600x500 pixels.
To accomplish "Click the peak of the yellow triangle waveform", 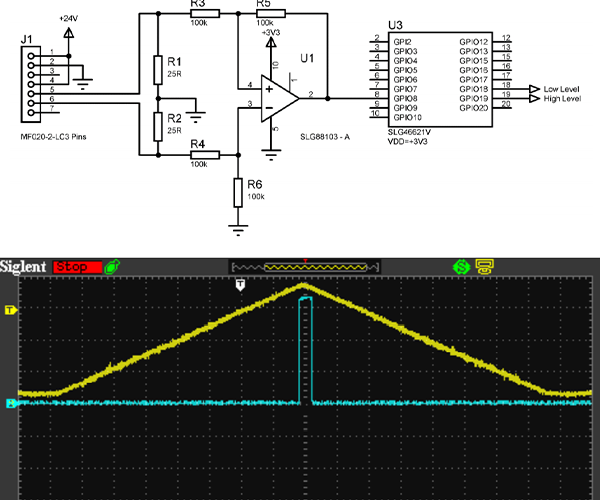I will pos(304,285).
